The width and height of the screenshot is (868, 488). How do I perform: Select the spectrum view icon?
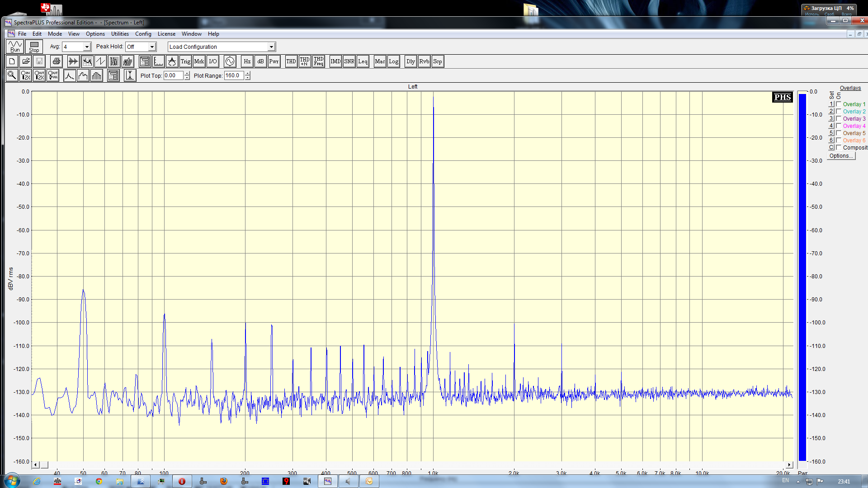pos(87,61)
